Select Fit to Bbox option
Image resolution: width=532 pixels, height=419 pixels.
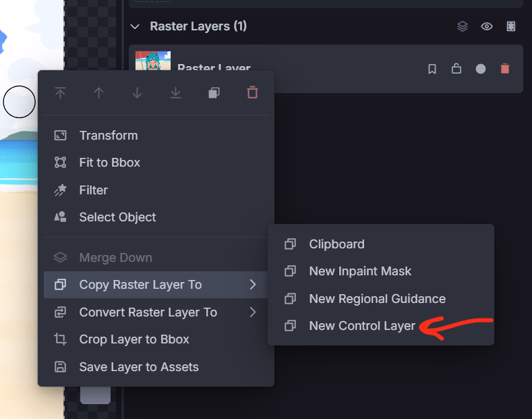(156, 163)
